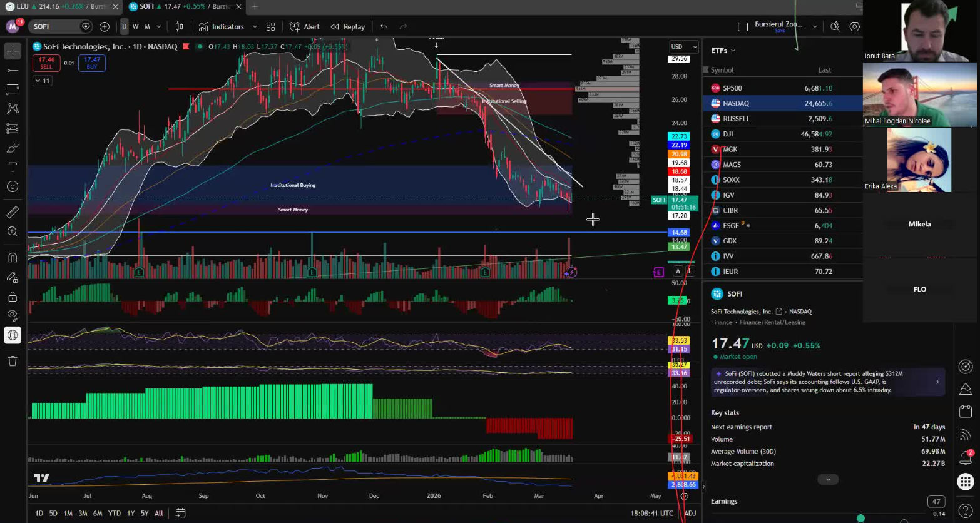Switch to the LEU browser tab
This screenshot has width=980, height=523.
click(59, 6)
